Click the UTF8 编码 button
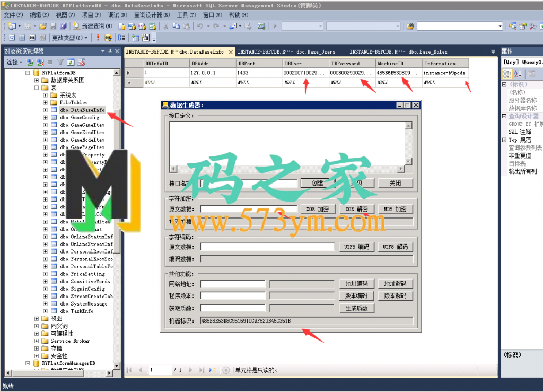The image size is (543, 392). pos(357,247)
